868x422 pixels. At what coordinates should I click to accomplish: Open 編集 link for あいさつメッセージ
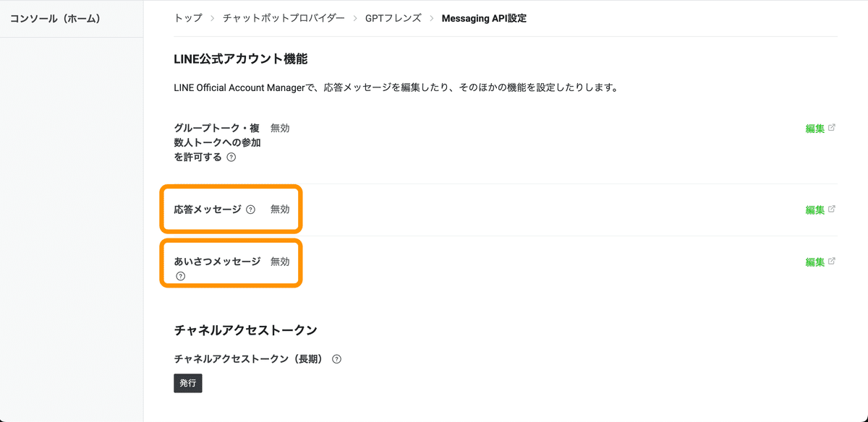[x=815, y=262]
